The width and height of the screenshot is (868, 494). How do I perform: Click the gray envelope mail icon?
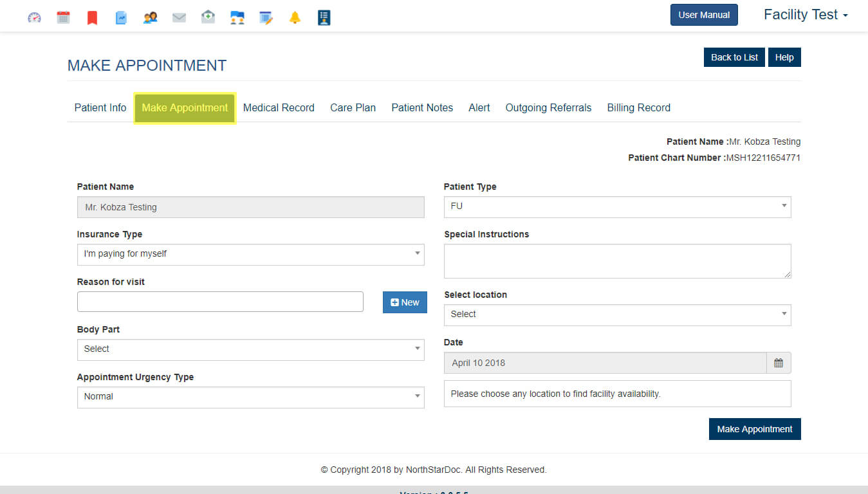tap(179, 17)
